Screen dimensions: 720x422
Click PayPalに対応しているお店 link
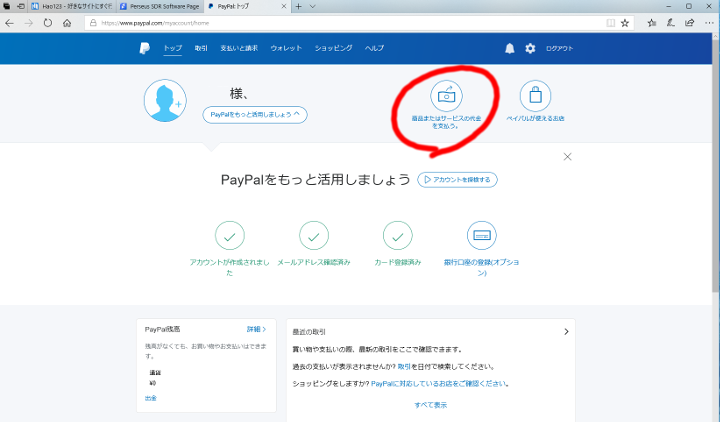pos(438,383)
